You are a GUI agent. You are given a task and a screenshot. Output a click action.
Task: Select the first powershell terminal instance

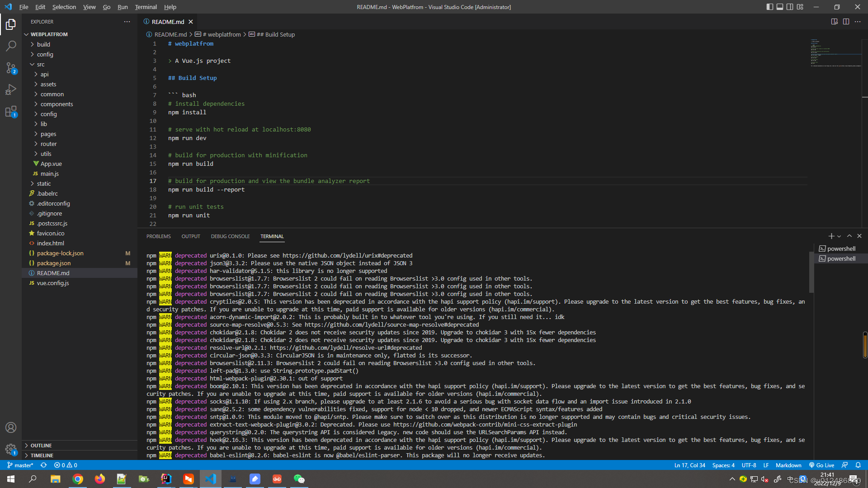pos(841,249)
